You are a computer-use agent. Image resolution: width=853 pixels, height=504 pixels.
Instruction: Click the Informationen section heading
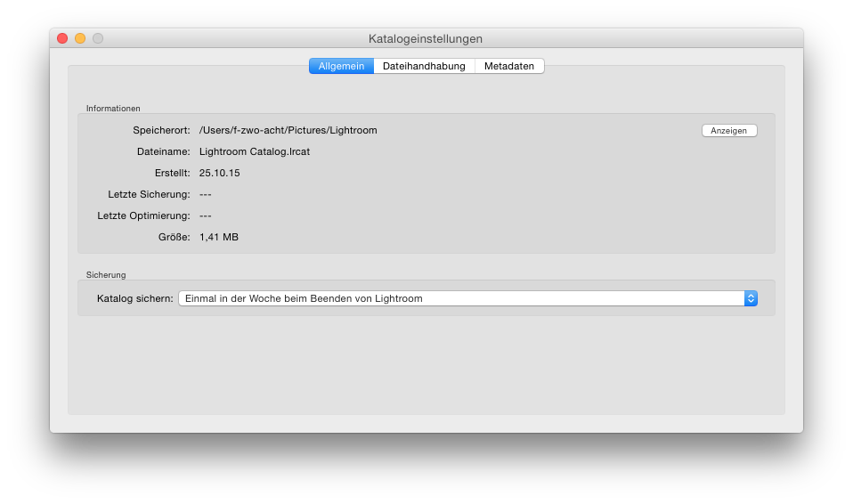point(113,109)
